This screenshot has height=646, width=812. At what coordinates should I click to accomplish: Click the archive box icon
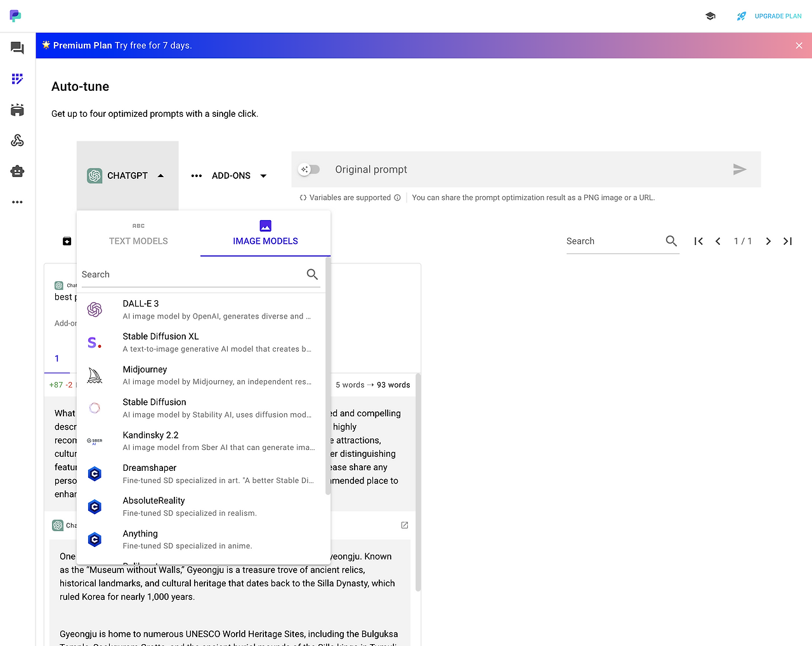[x=67, y=241]
